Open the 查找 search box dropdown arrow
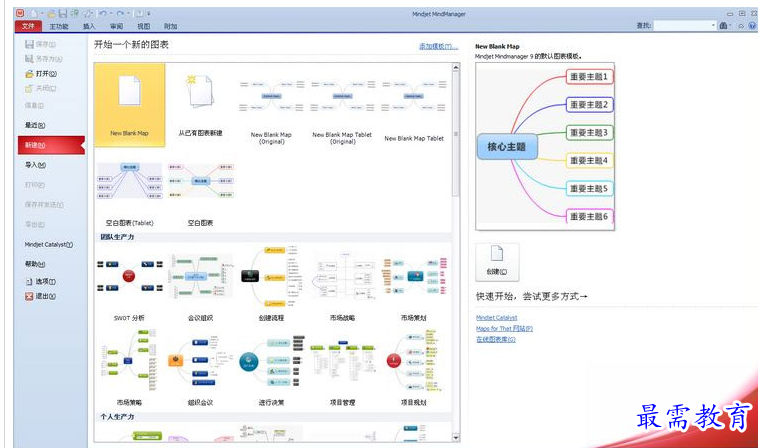The height and width of the screenshot is (448, 758). (713, 26)
